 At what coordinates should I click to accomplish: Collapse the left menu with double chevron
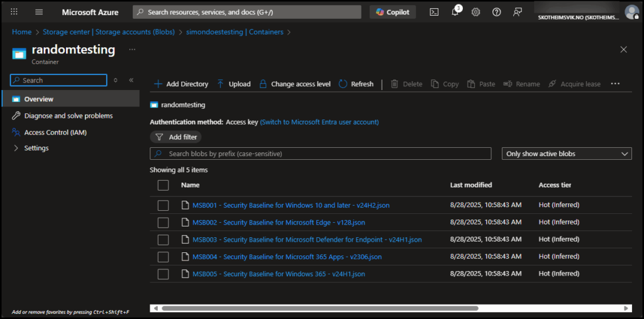pyautogui.click(x=131, y=80)
